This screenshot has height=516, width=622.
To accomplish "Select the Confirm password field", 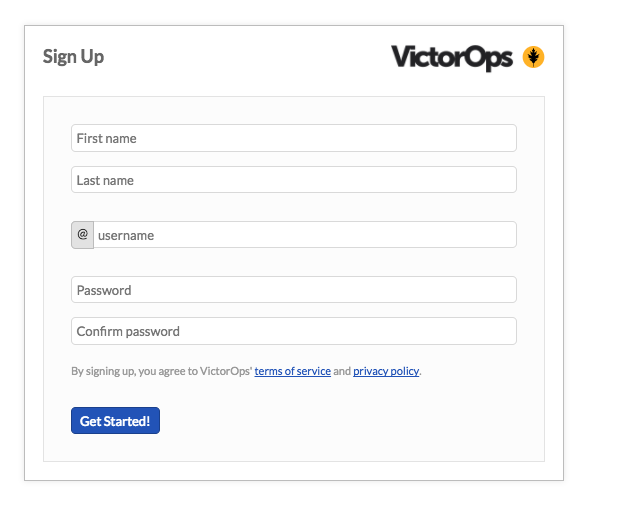I will click(294, 331).
